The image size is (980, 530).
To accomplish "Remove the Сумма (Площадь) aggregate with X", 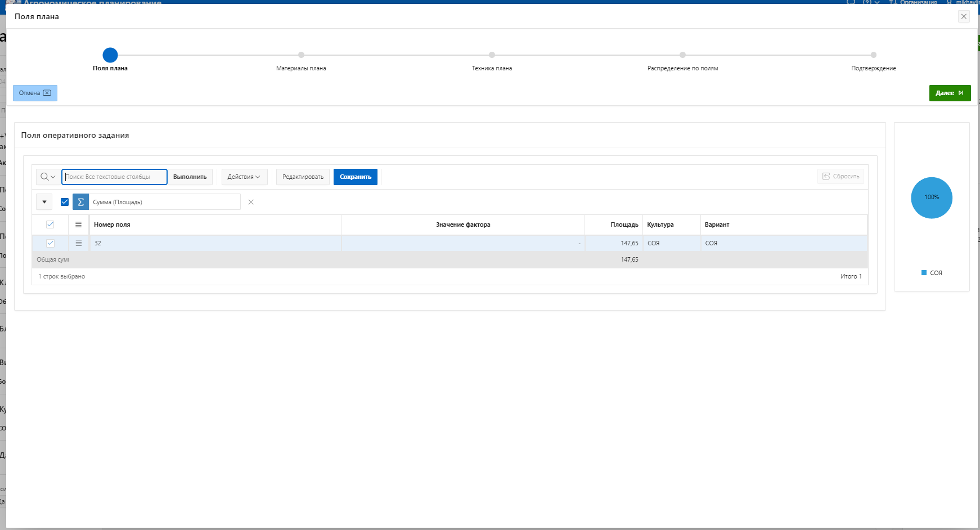I will [x=251, y=202].
